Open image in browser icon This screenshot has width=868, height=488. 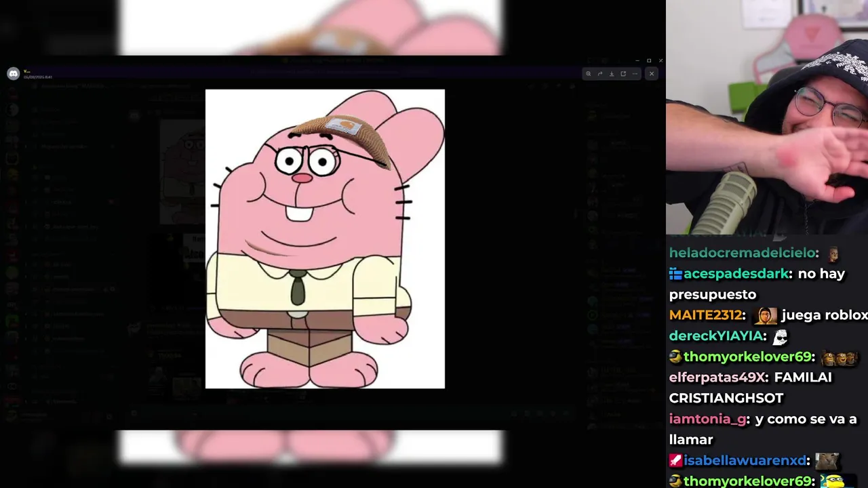(x=623, y=74)
